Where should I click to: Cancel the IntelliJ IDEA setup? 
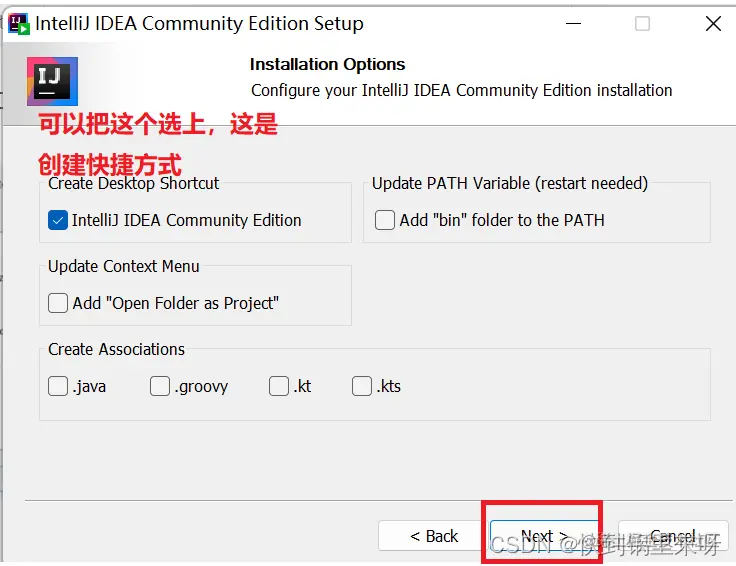[x=673, y=535]
